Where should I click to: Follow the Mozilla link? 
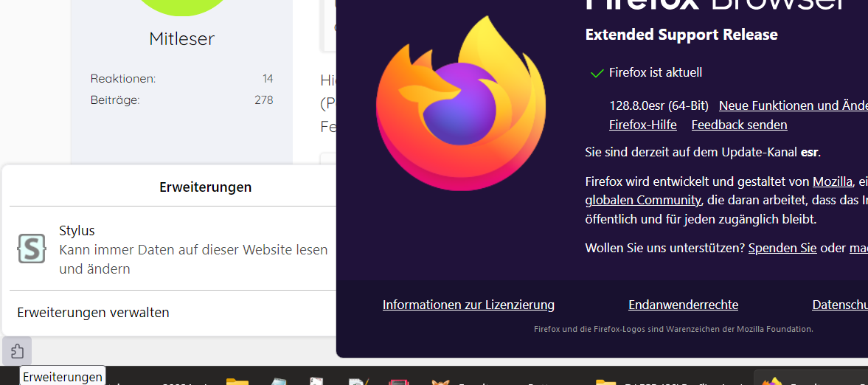[833, 181]
